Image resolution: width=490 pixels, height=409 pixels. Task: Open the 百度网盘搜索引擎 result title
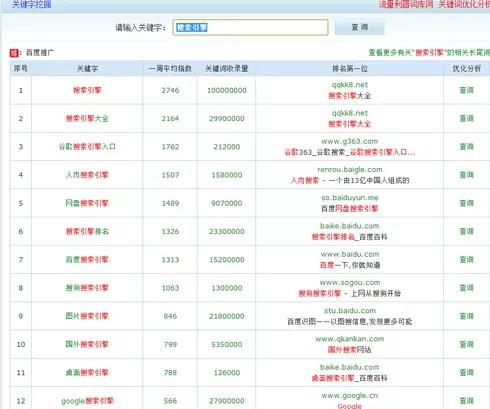tap(350, 209)
